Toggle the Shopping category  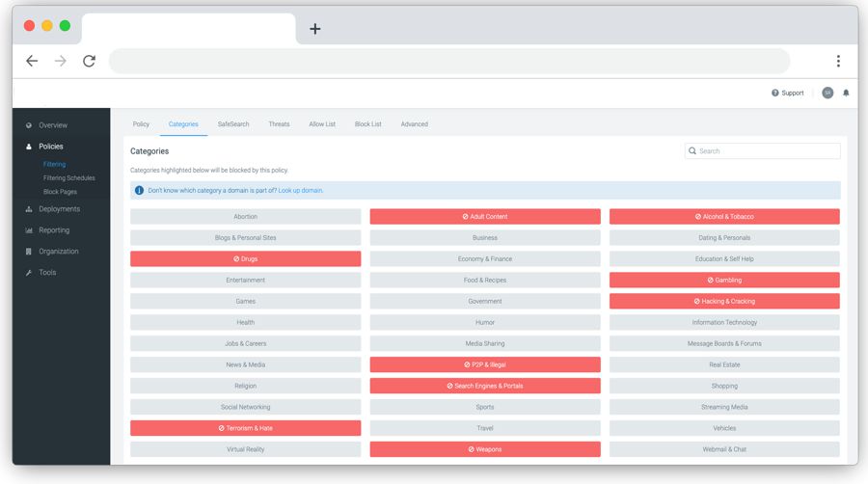[x=724, y=386]
